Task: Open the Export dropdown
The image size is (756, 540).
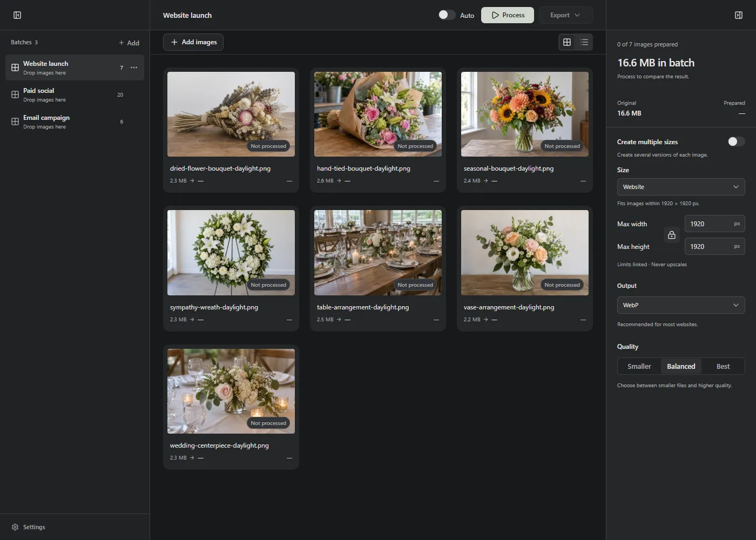Action: click(x=565, y=15)
